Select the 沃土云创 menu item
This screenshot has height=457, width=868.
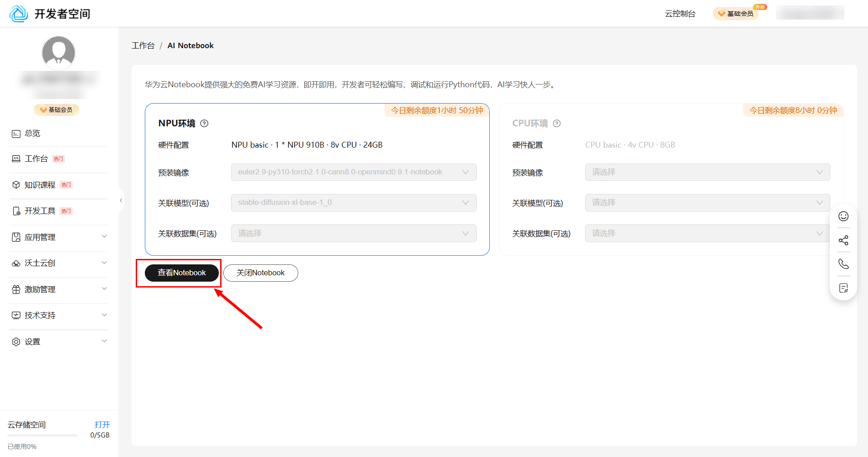point(40,263)
